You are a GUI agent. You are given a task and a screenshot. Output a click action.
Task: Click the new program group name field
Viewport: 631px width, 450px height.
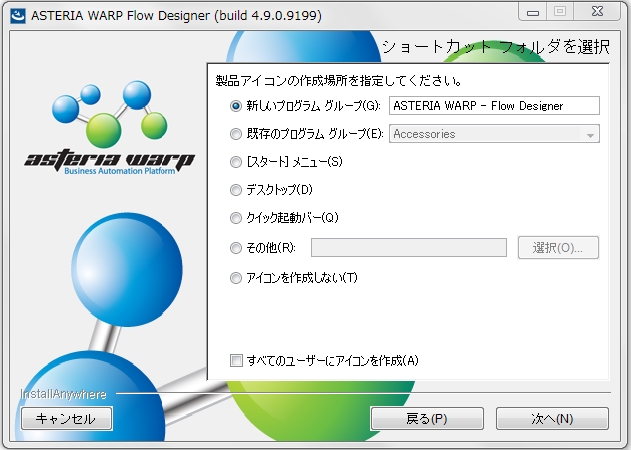[494, 106]
